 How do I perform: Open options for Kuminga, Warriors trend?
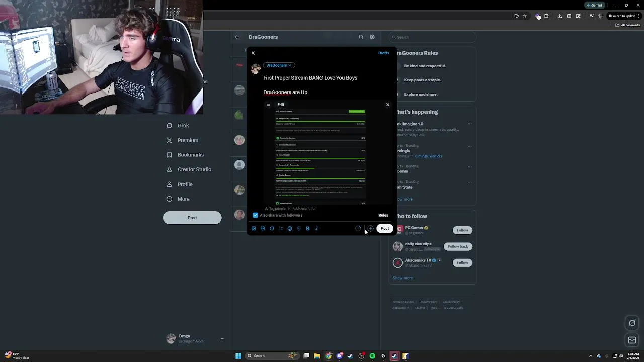click(470, 146)
